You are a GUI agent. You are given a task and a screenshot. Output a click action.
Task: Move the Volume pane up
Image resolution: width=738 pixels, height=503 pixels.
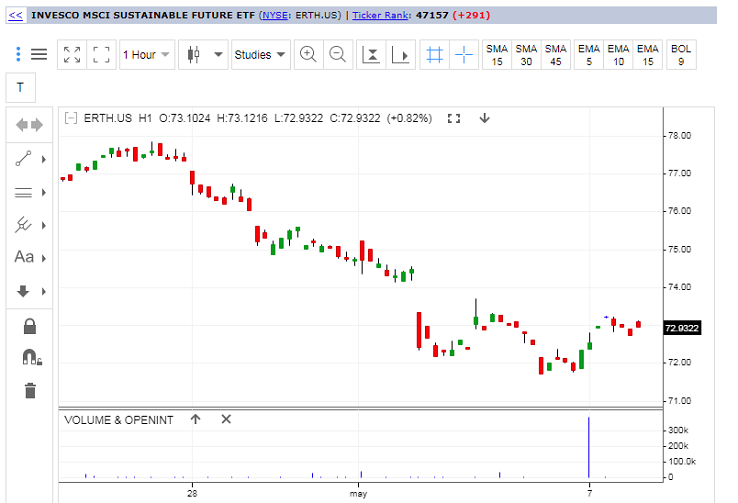tap(195, 419)
